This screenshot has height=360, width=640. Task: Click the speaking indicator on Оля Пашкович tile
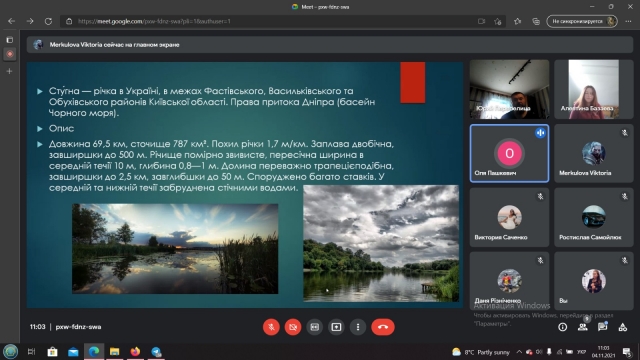[540, 133]
